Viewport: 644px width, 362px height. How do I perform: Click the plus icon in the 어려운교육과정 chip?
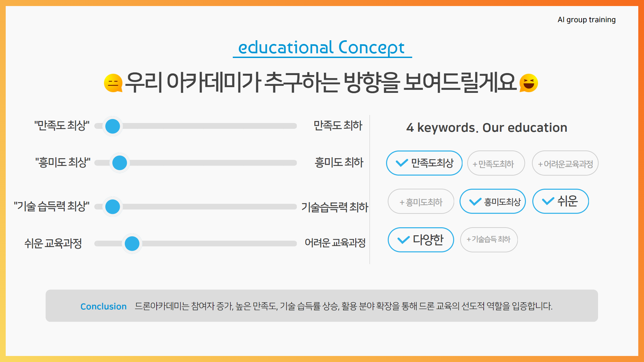point(540,164)
